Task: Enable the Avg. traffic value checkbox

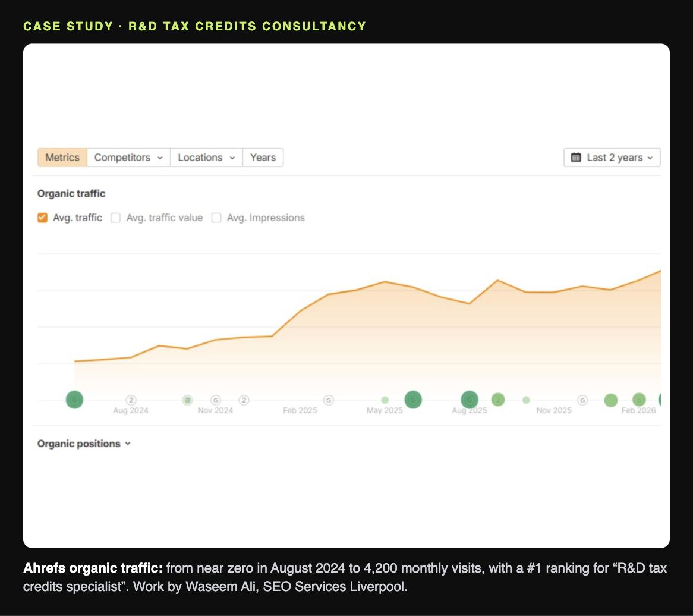Action: pos(115,218)
